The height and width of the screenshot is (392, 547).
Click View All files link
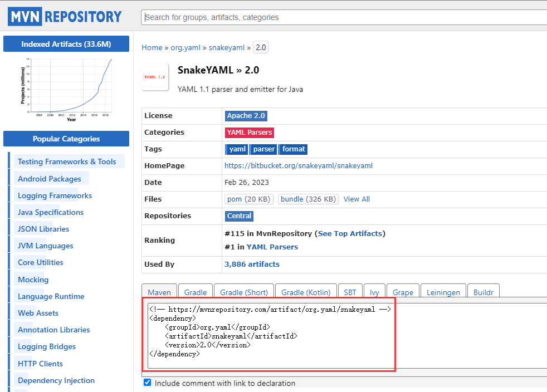[356, 199]
